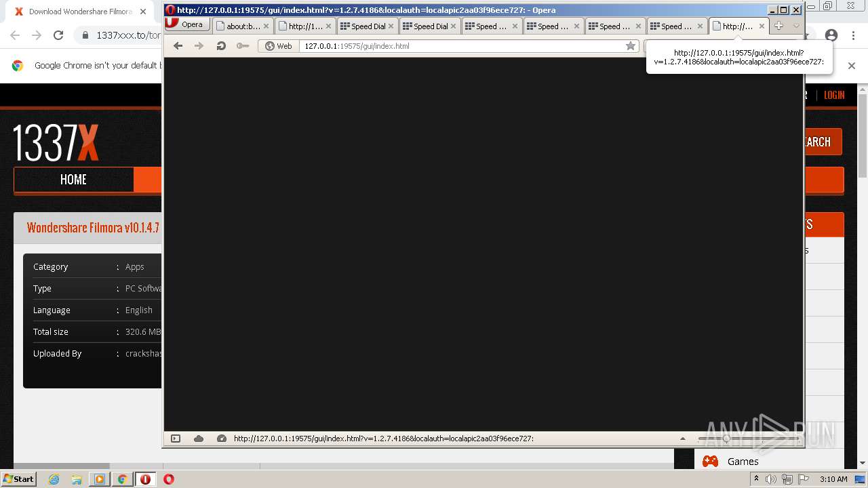Image resolution: width=868 pixels, height=488 pixels.
Task: Click the 1337X site logo
Action: point(56,142)
